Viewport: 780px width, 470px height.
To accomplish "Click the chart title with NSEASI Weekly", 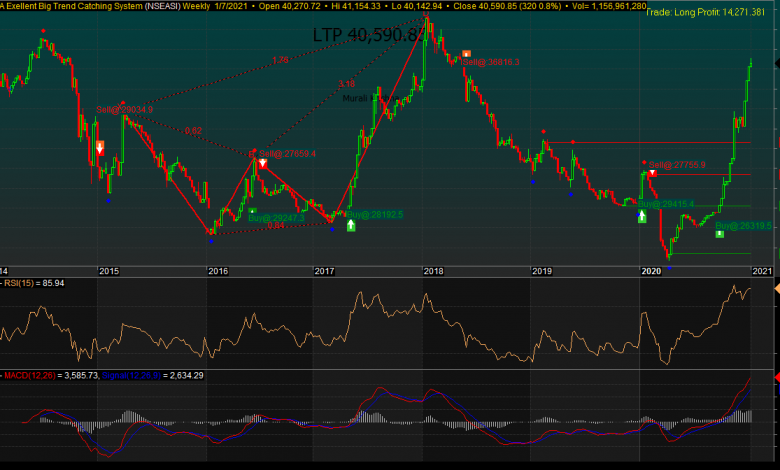I will (x=105, y=6).
